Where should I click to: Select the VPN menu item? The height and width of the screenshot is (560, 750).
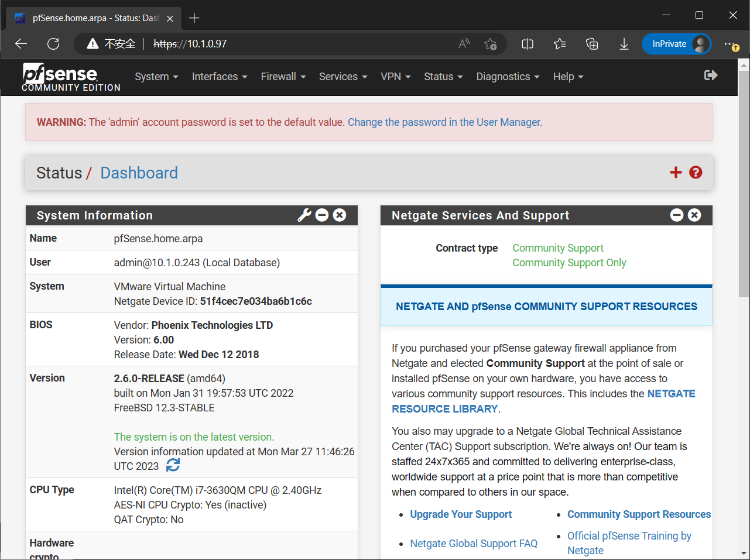pyautogui.click(x=395, y=77)
